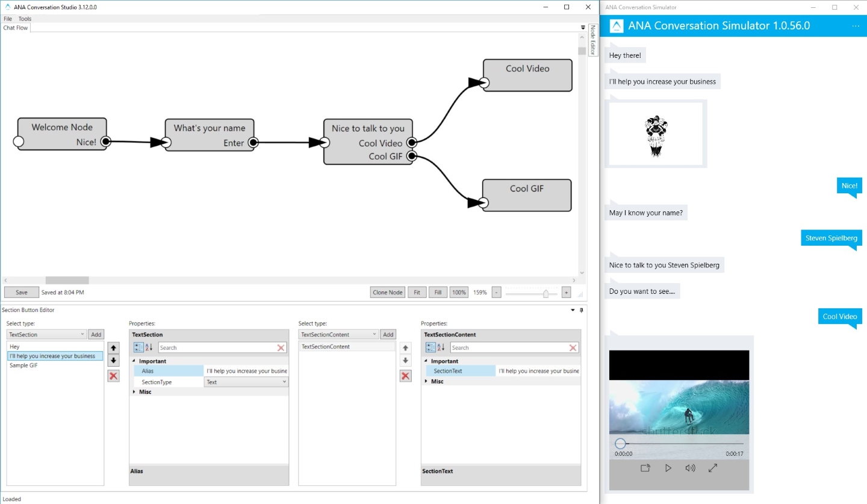Open the TextSection select type dropdown
The image size is (867, 504).
coord(46,334)
